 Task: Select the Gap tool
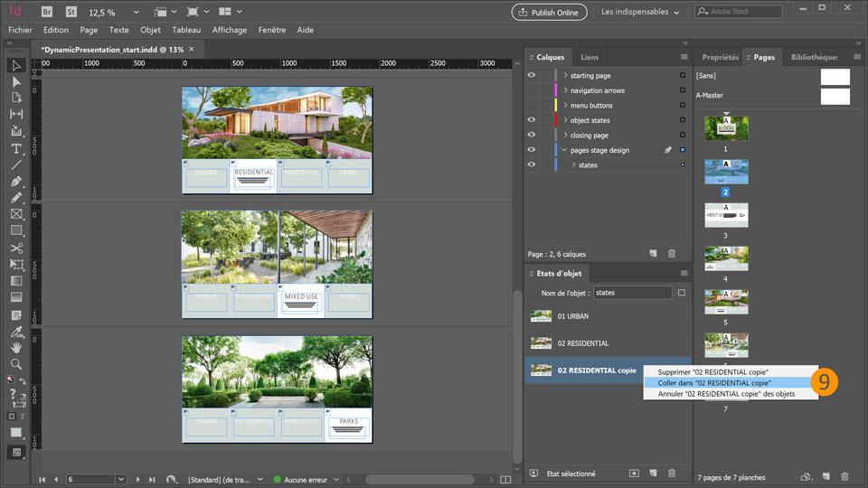[x=16, y=114]
